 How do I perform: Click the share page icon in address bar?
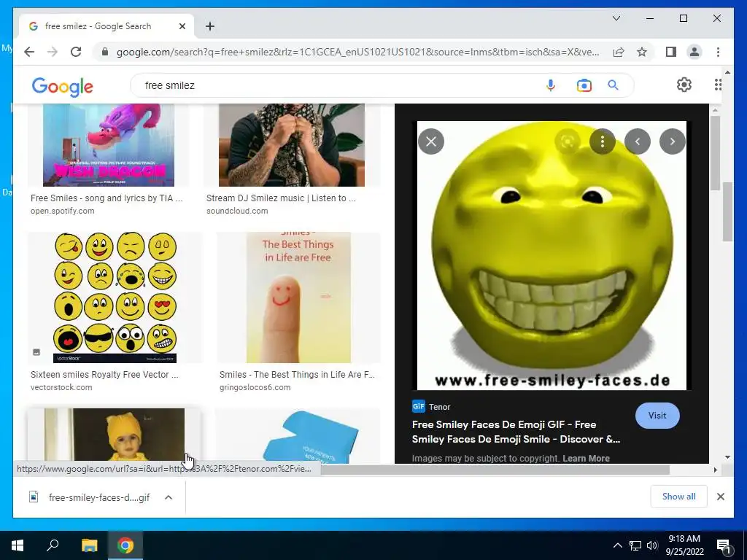[x=619, y=52]
